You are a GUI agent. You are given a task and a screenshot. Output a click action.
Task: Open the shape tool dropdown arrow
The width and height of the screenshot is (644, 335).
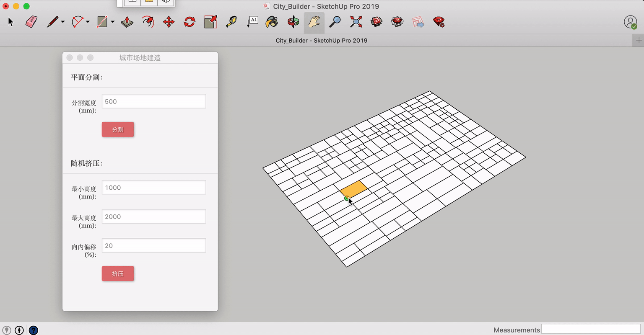click(112, 22)
